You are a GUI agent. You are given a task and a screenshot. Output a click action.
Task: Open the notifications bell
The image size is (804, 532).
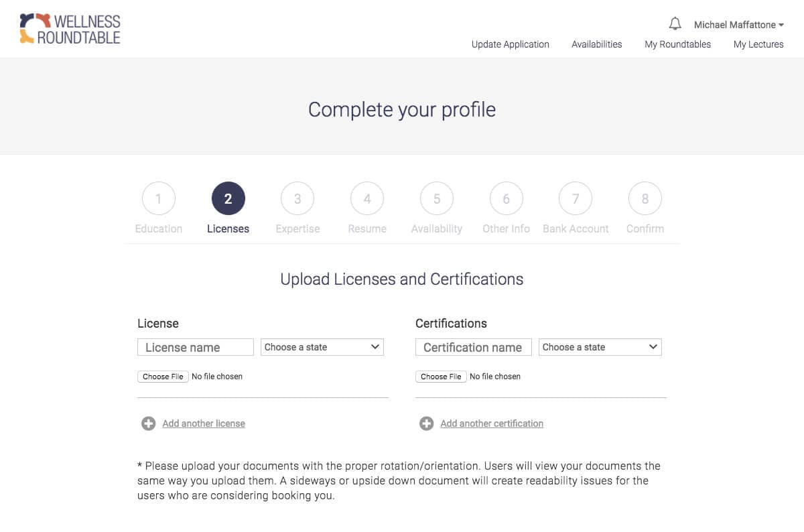675,24
